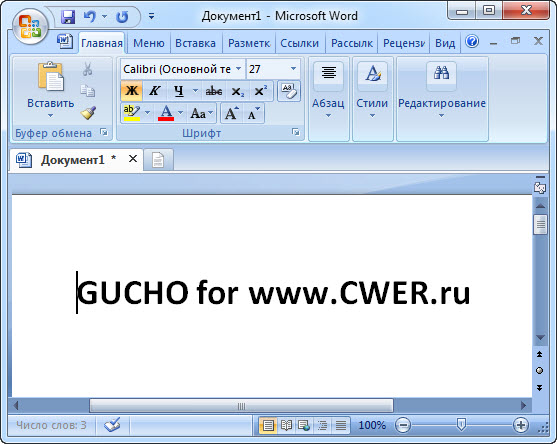The height and width of the screenshot is (444, 557).
Task: Apply red font color
Action: point(166,113)
